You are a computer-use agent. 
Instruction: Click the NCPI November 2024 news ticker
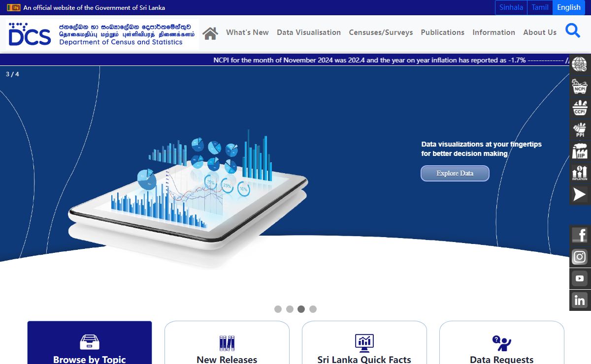coord(369,60)
